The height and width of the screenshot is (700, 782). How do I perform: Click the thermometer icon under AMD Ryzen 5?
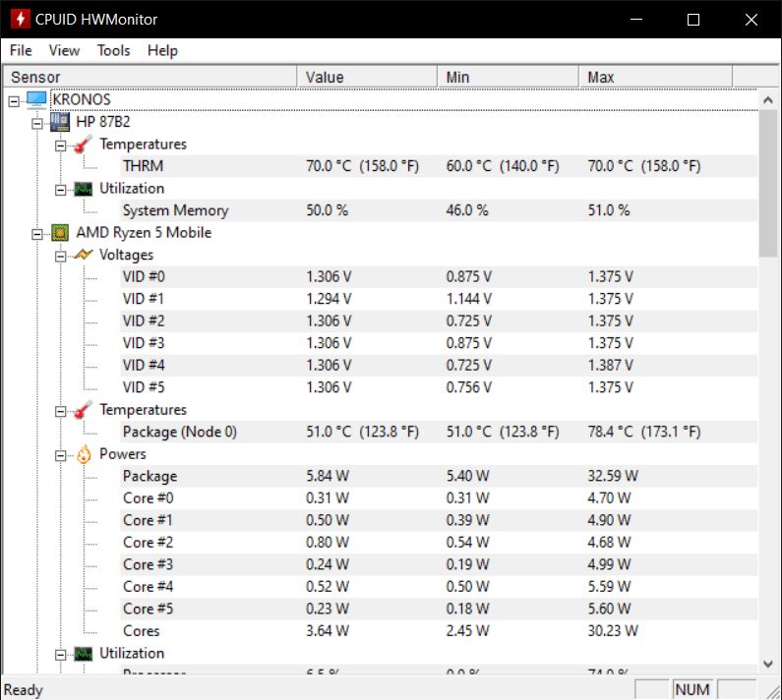[84, 410]
